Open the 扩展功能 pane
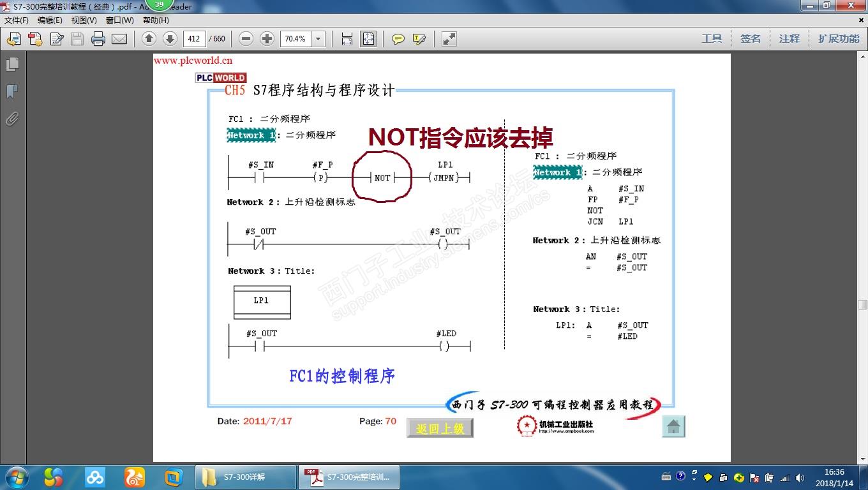The image size is (868, 490). point(839,39)
